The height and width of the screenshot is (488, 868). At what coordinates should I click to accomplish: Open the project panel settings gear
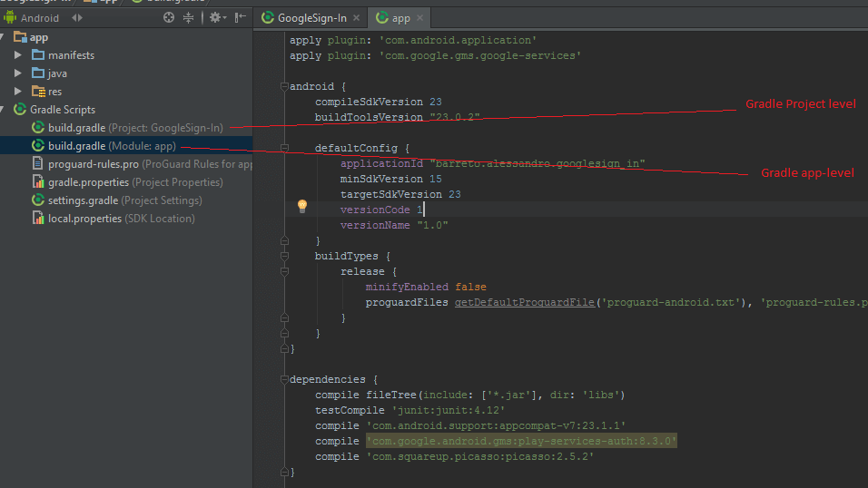coord(218,18)
